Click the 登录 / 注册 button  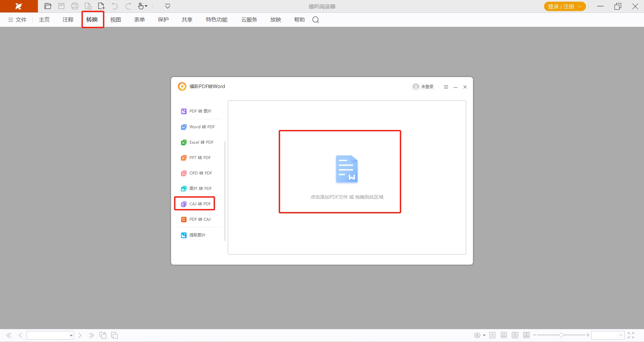click(565, 6)
